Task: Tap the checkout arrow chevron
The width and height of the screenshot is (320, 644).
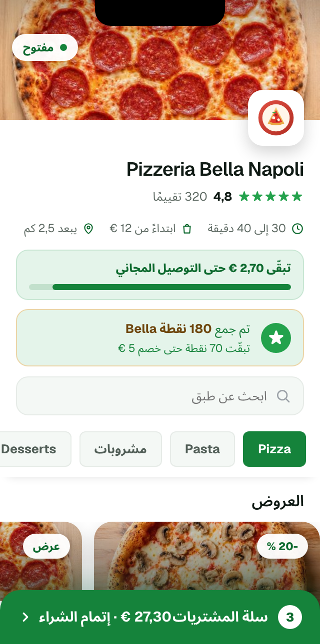Action: 25,617
